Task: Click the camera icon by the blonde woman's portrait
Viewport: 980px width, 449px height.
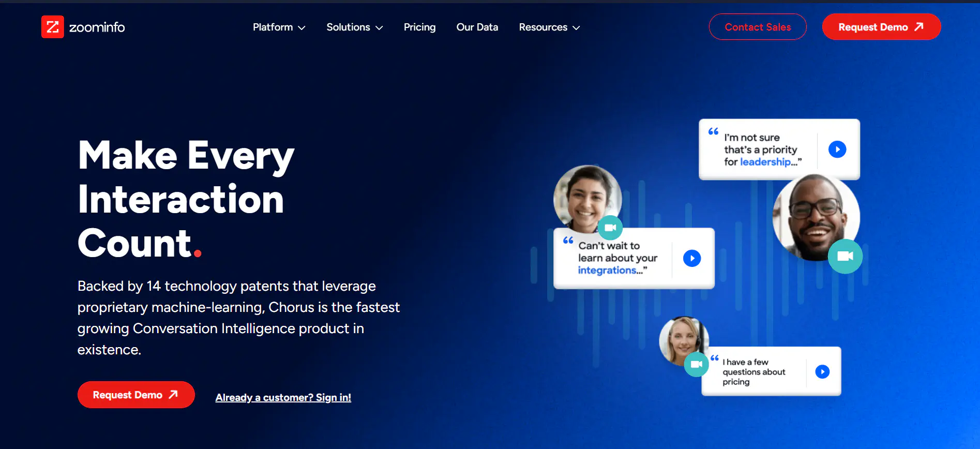Action: pos(697,364)
